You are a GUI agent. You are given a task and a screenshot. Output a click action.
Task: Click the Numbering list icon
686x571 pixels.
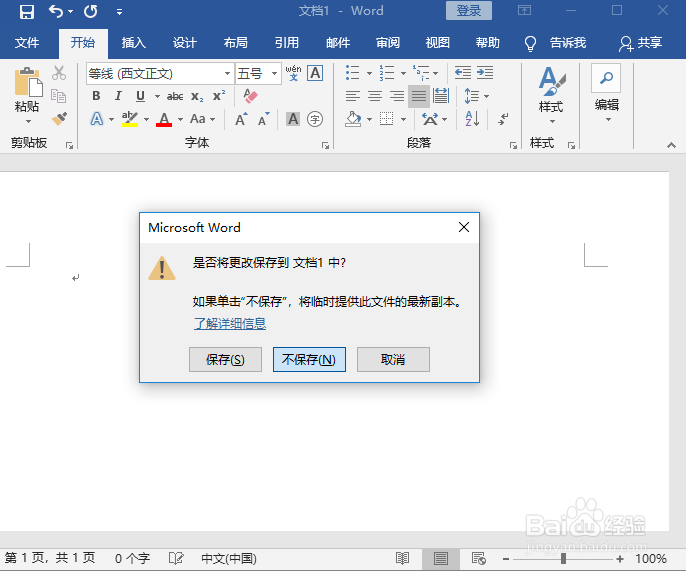coord(387,73)
